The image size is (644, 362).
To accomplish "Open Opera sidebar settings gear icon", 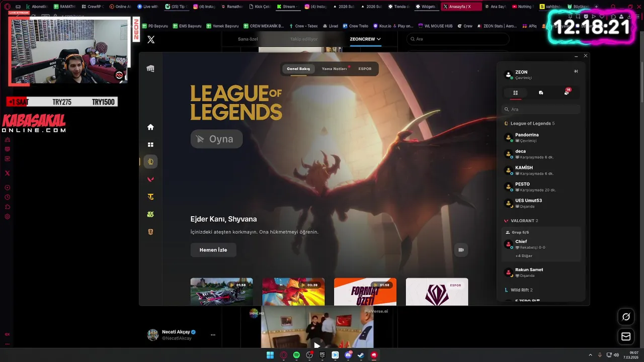I will coord(7,217).
